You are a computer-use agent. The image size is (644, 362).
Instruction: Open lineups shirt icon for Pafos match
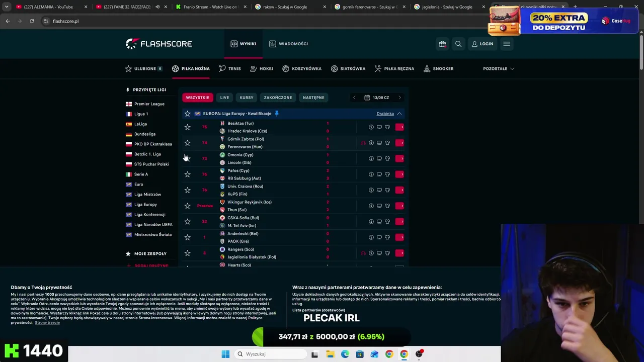point(387,174)
